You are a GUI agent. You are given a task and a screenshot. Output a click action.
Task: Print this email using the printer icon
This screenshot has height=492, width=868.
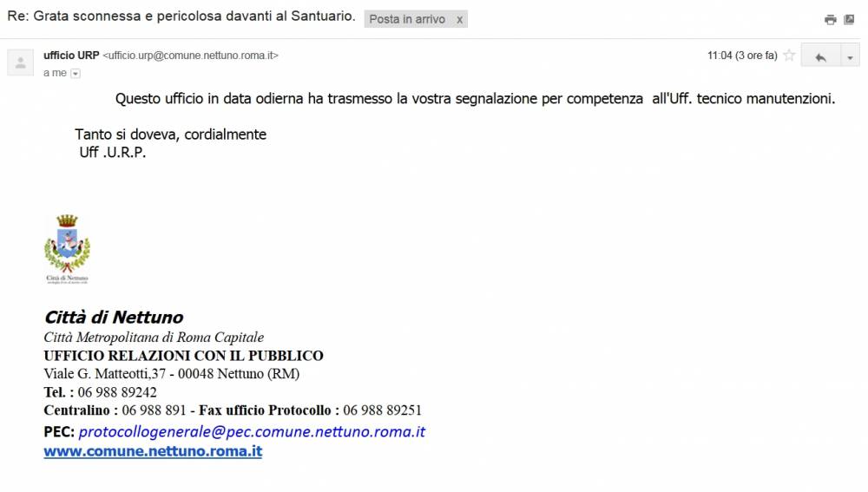830,20
